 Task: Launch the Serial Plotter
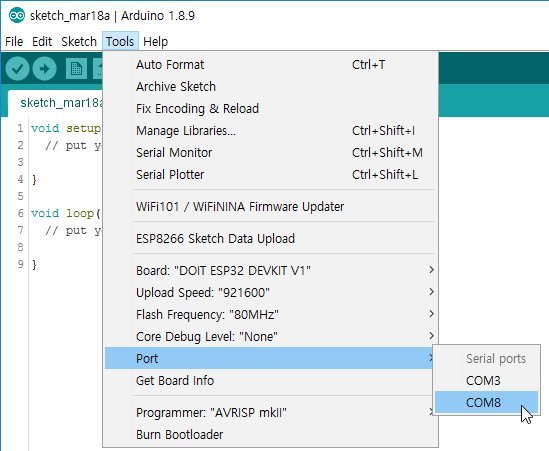click(x=271, y=174)
